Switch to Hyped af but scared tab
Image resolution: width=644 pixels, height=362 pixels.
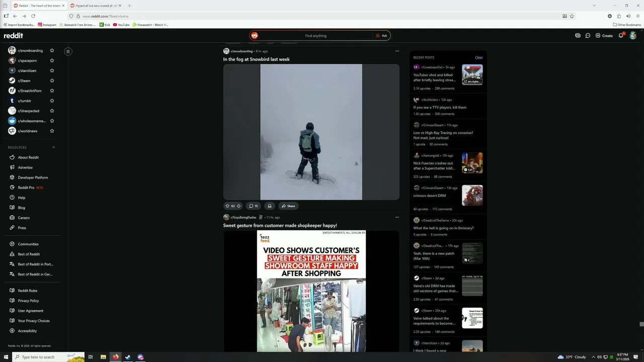[x=96, y=6]
